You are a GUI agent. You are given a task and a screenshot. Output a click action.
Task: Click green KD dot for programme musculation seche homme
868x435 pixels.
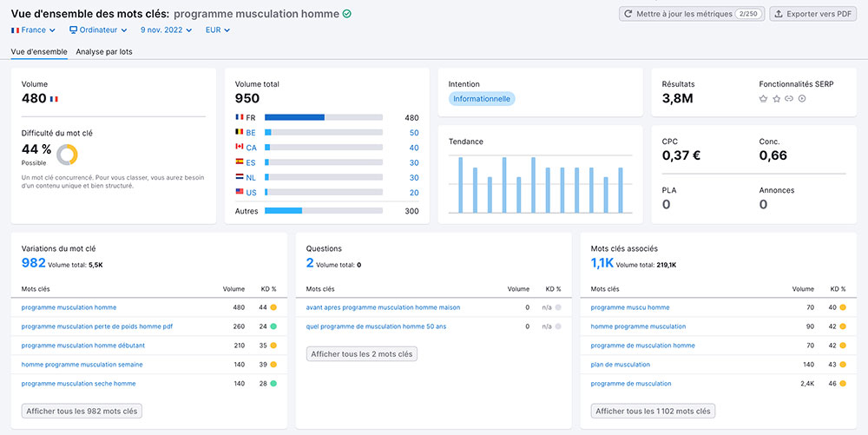(273, 384)
